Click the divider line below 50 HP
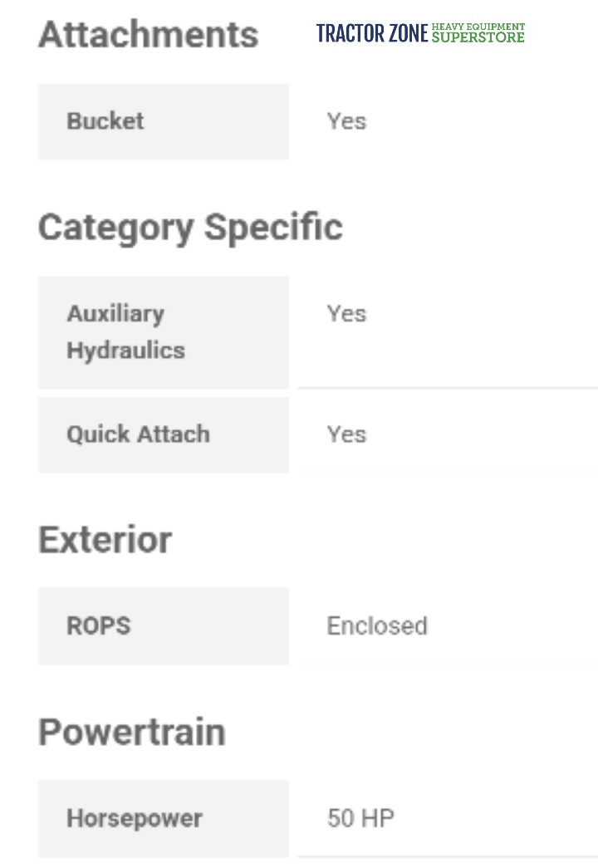598x868 pixels. click(x=447, y=856)
